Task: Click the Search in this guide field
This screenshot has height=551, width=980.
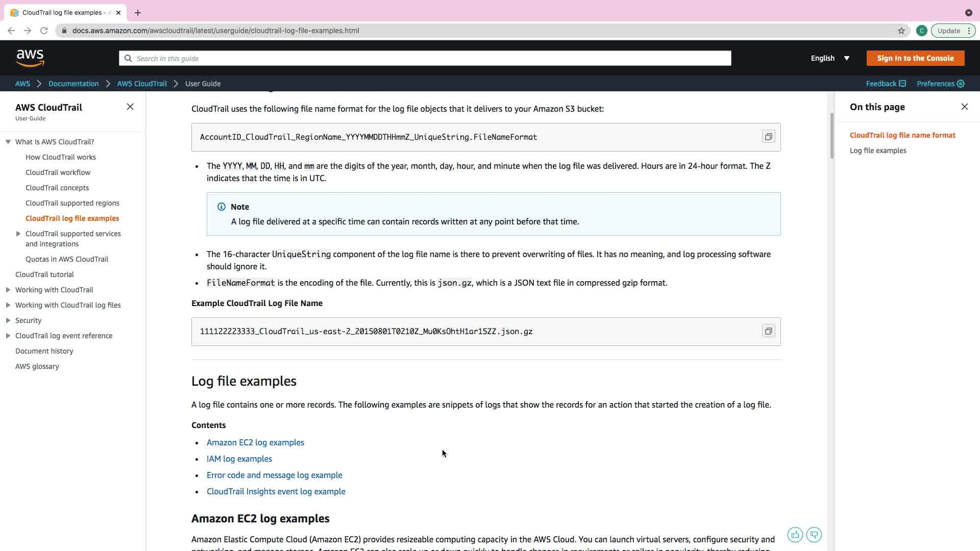Action: pyautogui.click(x=425, y=58)
